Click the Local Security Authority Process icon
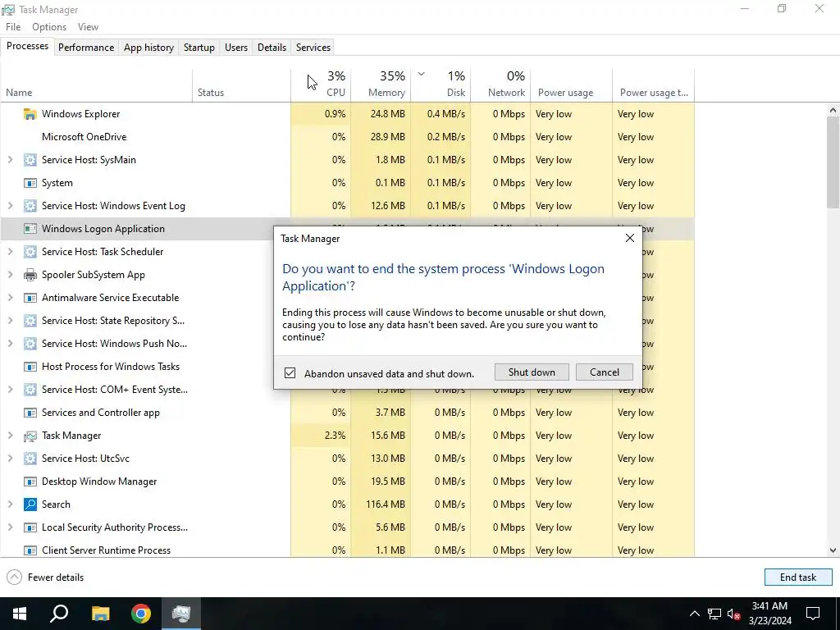This screenshot has height=630, width=840. tap(30, 527)
